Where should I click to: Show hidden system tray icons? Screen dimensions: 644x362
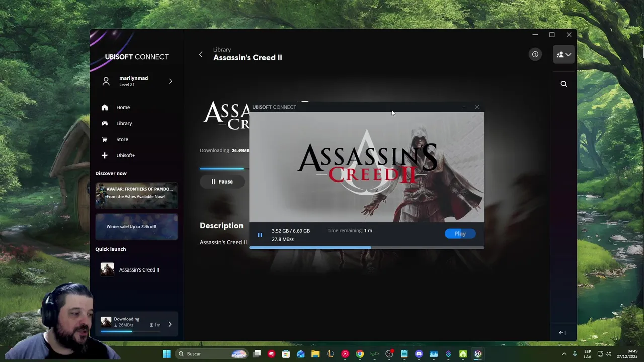564,354
